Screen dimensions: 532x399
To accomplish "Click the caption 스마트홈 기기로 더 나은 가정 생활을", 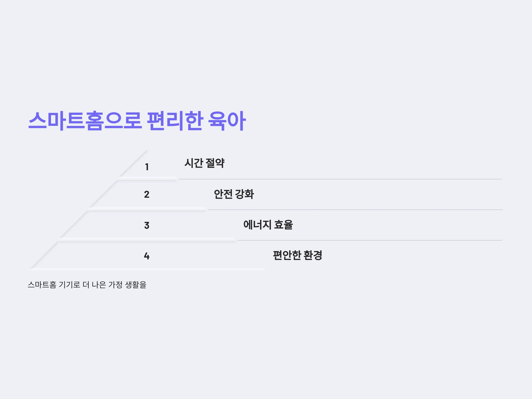I will pos(87,285).
